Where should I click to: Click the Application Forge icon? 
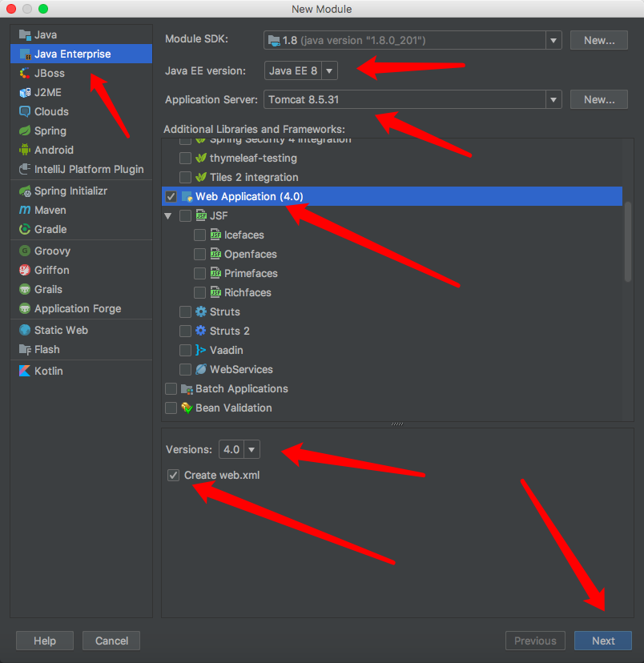tap(25, 308)
